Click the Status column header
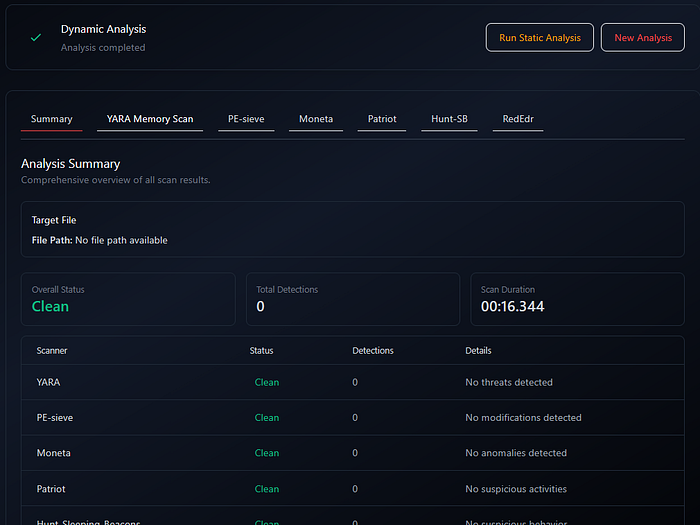This screenshot has width=700, height=525. pos(261,351)
